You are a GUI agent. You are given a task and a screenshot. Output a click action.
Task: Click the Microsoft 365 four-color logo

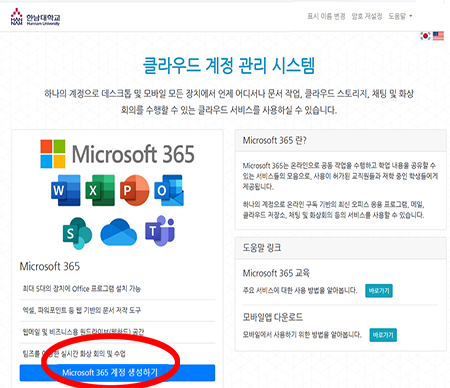pyautogui.click(x=53, y=154)
